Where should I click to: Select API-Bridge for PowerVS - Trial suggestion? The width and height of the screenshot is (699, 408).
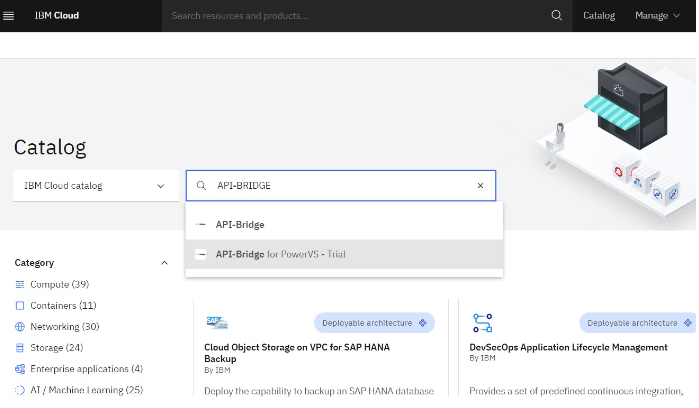click(344, 254)
